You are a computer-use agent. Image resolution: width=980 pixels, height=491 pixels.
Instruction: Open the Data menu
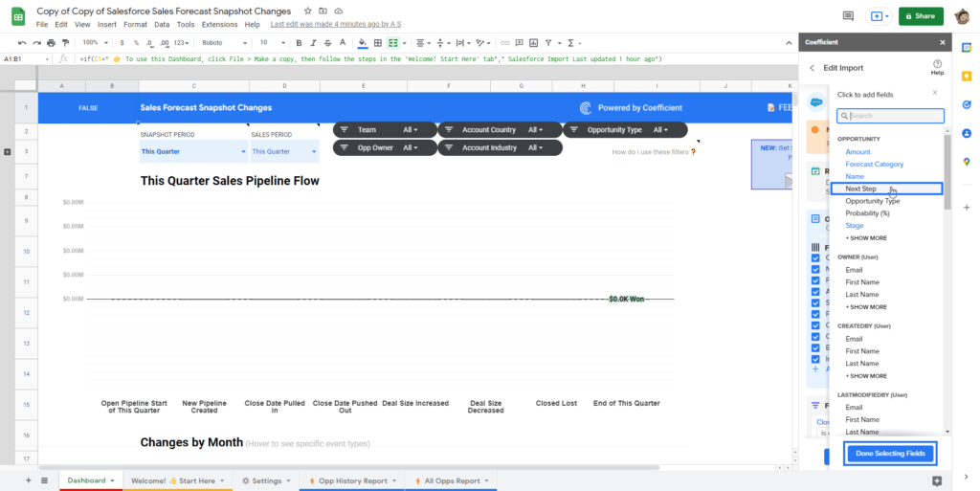[162, 24]
